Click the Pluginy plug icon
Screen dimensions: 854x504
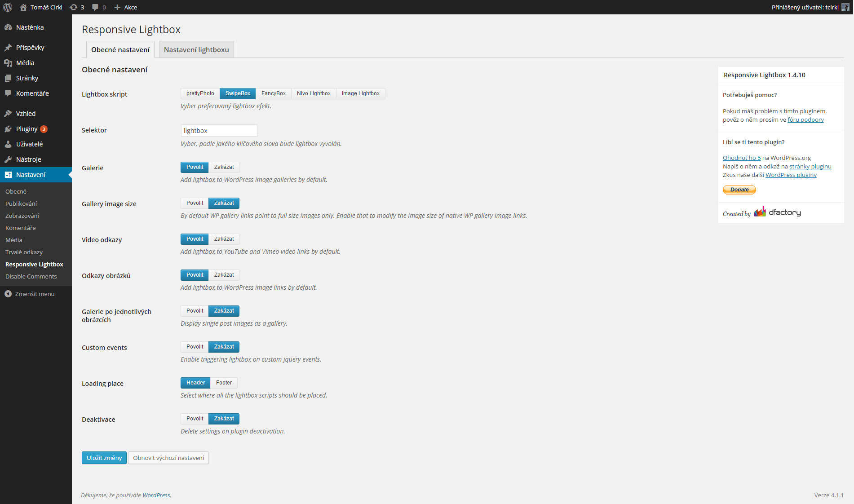tap(8, 129)
